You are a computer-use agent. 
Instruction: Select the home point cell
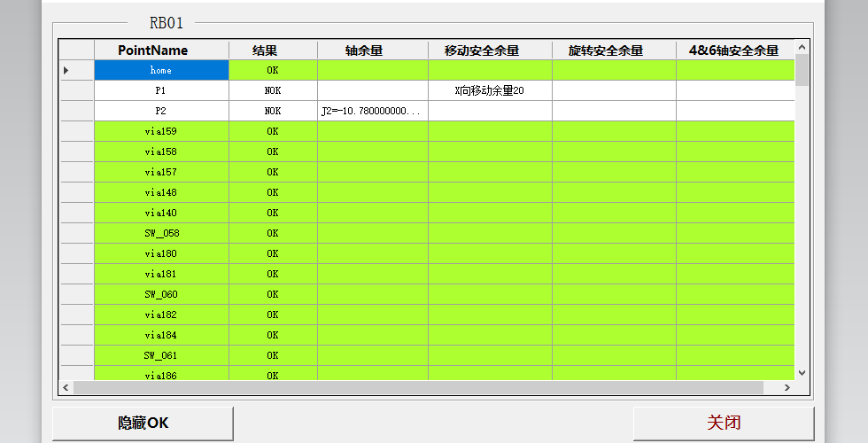160,70
